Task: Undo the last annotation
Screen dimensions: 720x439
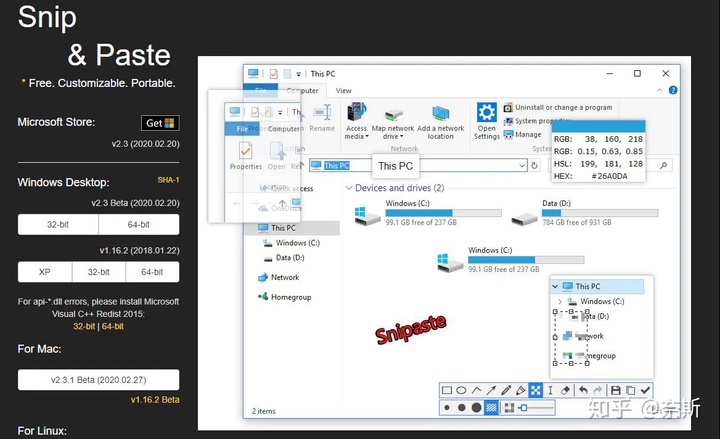Action: pyautogui.click(x=583, y=390)
